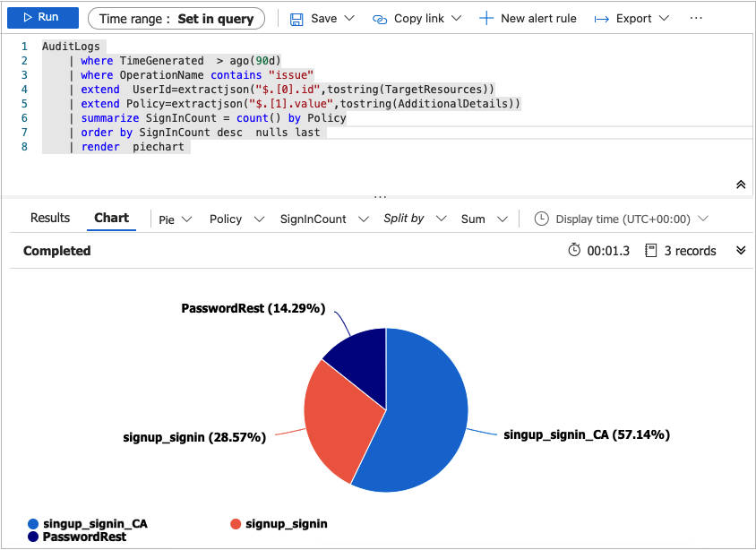Viewport: 756px width, 550px height.
Task: Open the Sum aggregation dropdown
Action: click(484, 219)
